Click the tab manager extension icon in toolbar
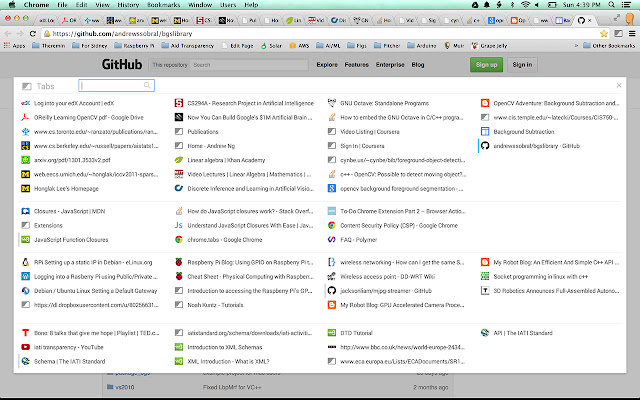This screenshot has height=400, width=640. click(619, 34)
